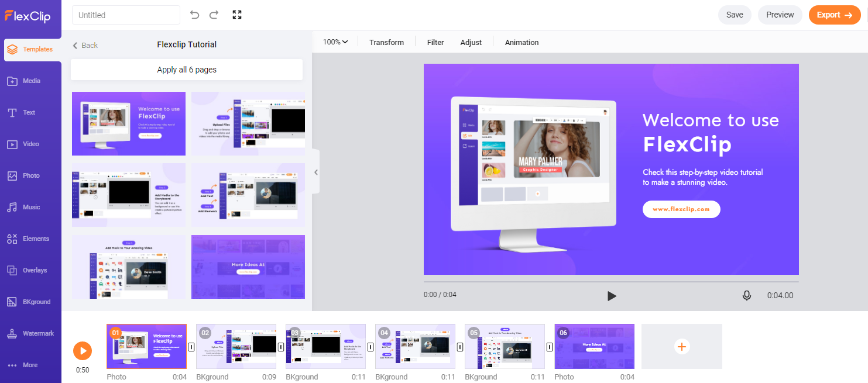Open the Filter tool
Screen dimensions: 868x383
(x=435, y=42)
